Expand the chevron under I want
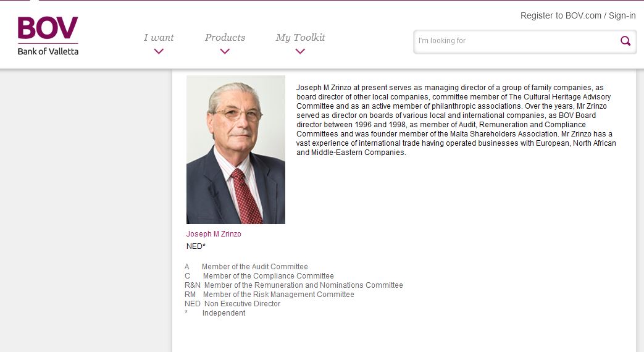Image resolution: width=644 pixels, height=352 pixels. coord(159,51)
